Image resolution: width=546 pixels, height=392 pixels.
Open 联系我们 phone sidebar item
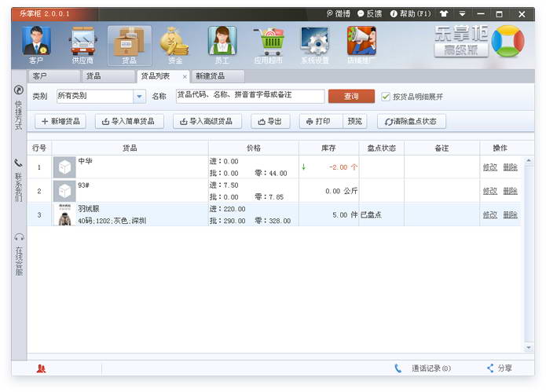click(x=19, y=180)
